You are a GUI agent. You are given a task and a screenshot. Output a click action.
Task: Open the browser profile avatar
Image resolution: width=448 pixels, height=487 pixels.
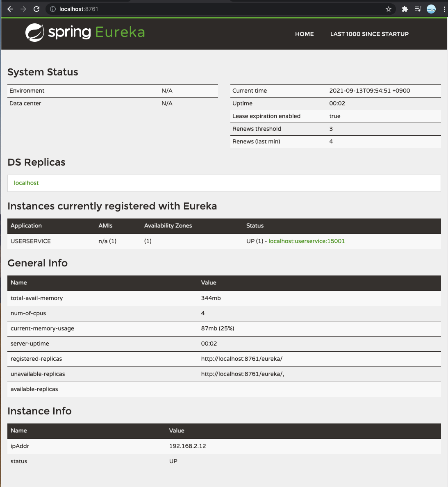(x=431, y=9)
